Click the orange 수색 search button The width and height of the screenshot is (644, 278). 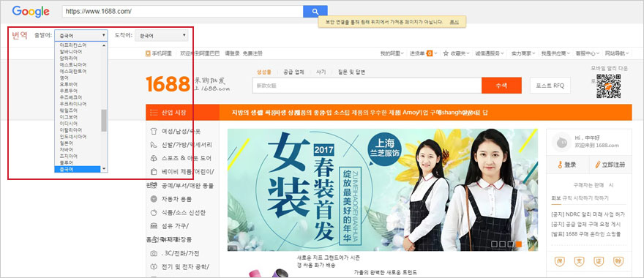pos(501,86)
